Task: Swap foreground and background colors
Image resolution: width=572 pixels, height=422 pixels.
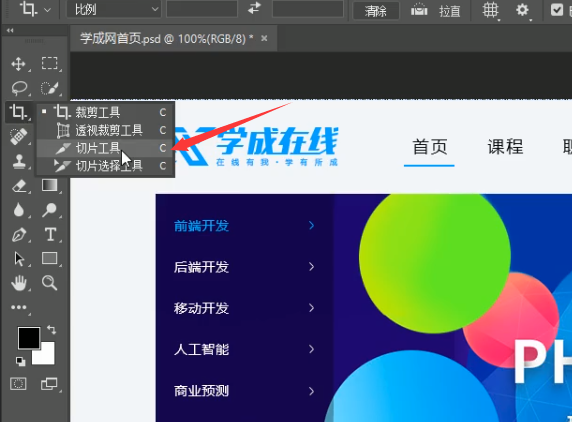Action: [51, 330]
